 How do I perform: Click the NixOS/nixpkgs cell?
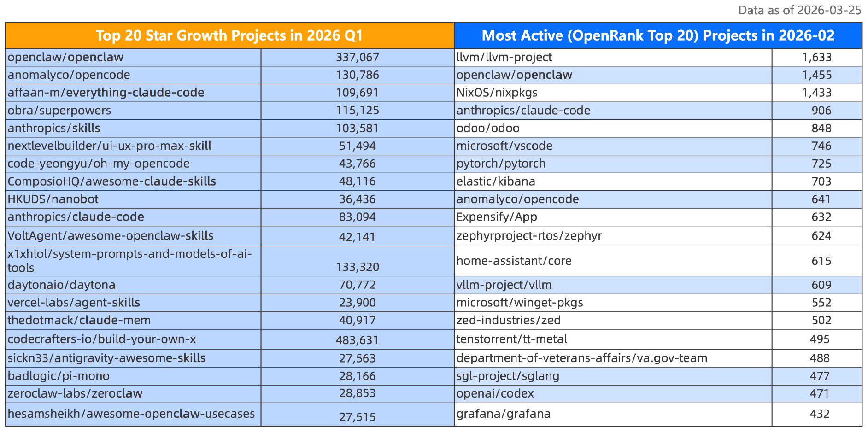point(613,93)
